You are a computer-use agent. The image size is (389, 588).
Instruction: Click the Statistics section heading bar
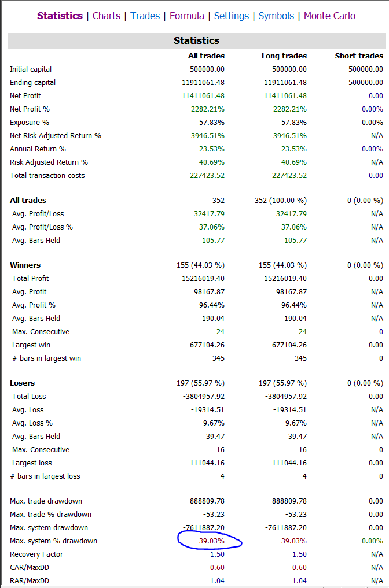click(x=196, y=40)
